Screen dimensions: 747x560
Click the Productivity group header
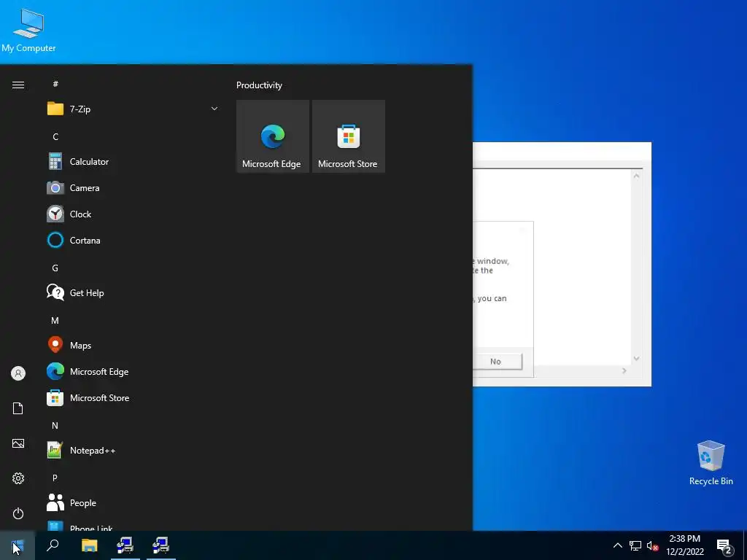[x=259, y=85]
